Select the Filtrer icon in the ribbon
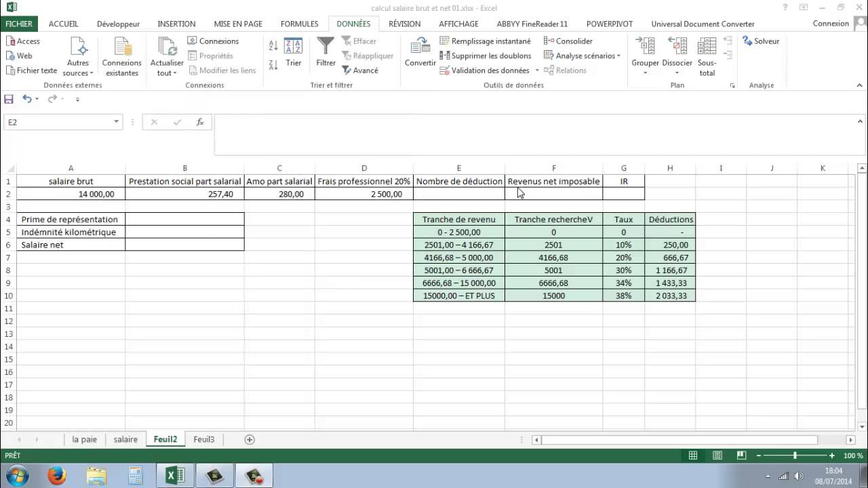The image size is (868, 488). coord(325,54)
